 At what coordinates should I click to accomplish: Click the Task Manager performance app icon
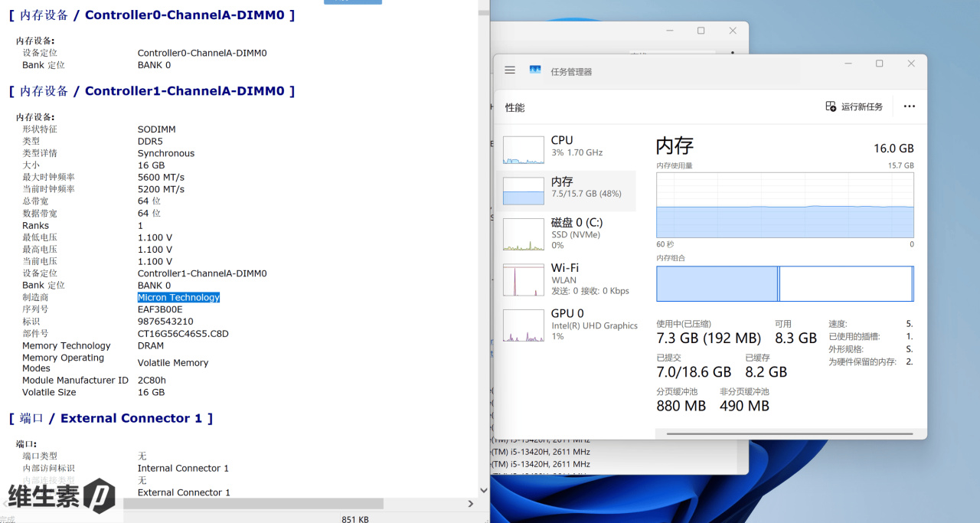point(535,70)
